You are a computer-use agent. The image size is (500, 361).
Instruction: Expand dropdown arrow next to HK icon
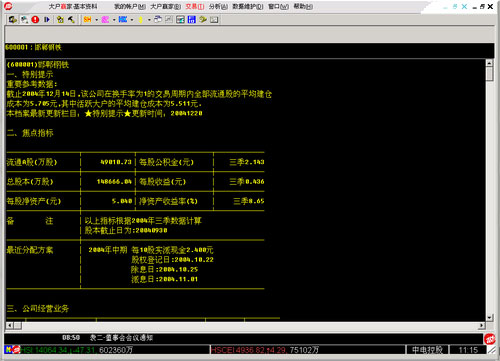[x=132, y=20]
